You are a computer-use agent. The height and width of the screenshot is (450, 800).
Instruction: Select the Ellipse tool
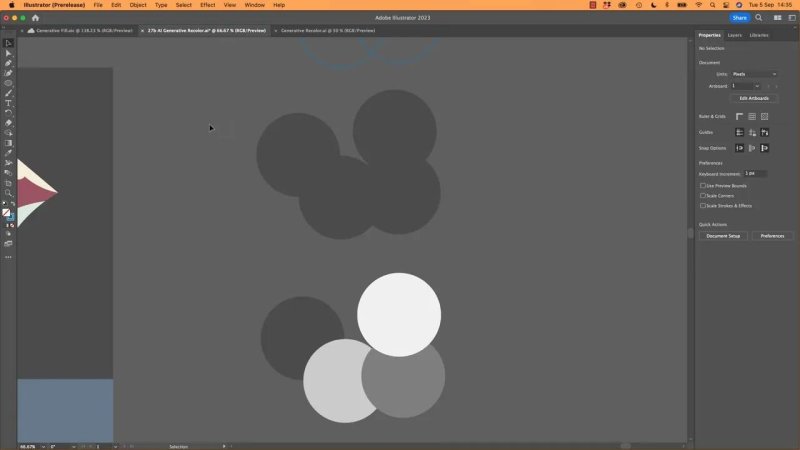[8, 83]
